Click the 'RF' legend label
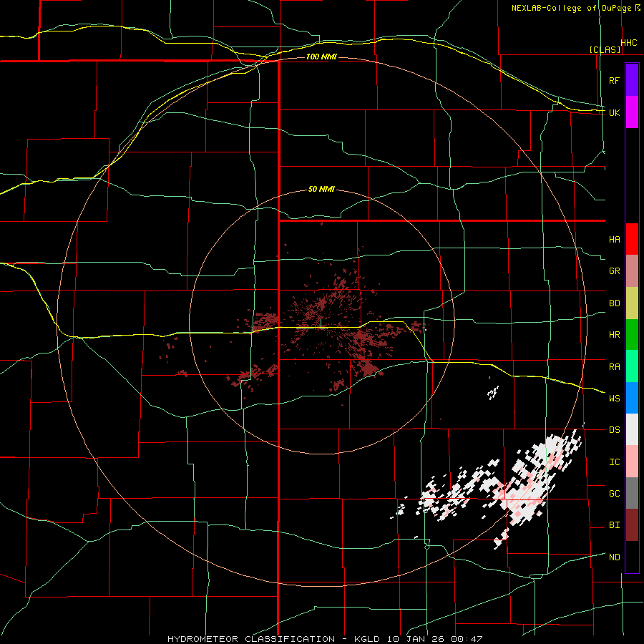The image size is (644, 644). click(614, 80)
